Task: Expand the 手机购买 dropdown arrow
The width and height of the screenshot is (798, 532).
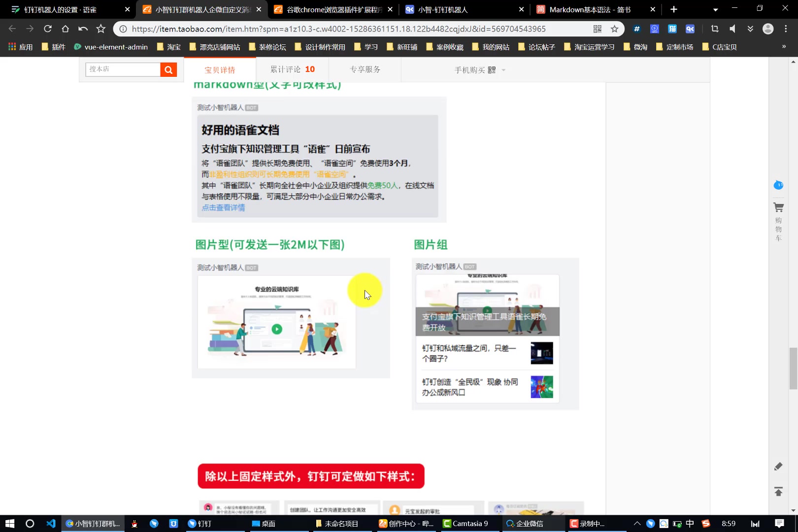Action: point(503,70)
